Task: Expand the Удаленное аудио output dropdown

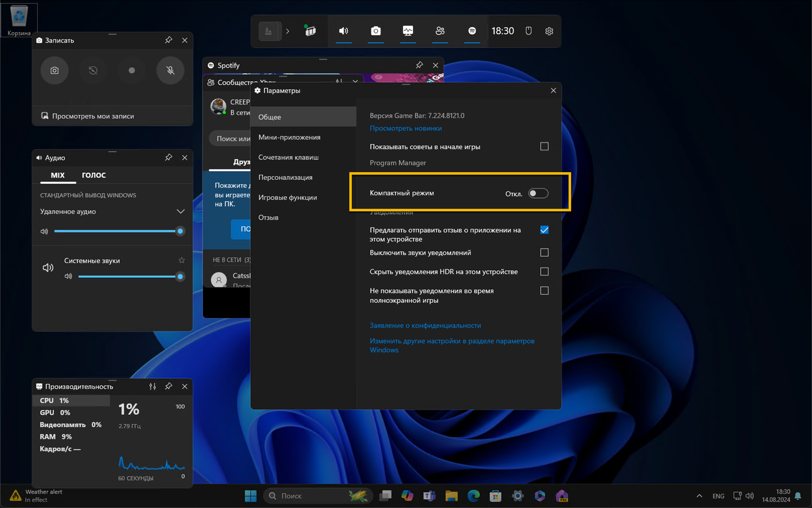Action: 180,212
